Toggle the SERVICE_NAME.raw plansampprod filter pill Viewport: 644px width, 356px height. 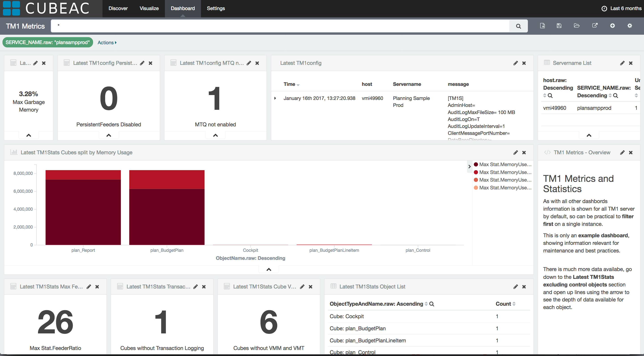(48, 42)
